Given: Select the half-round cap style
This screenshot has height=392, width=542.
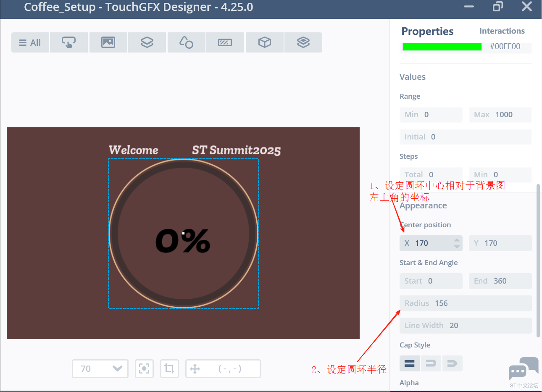Looking at the screenshot, I should (x=452, y=363).
